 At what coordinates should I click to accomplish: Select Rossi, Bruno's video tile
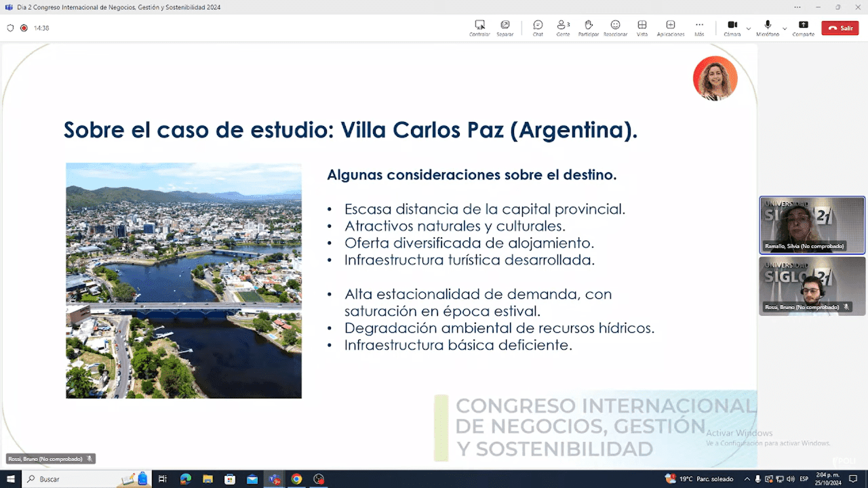pyautogui.click(x=812, y=285)
